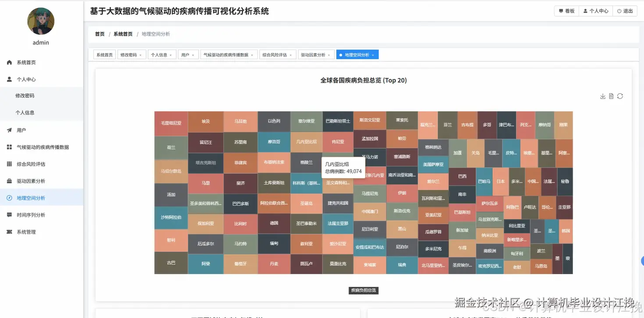Click the 韩国 treemap cell
The width and height of the screenshot is (644, 318).
(x=566, y=231)
